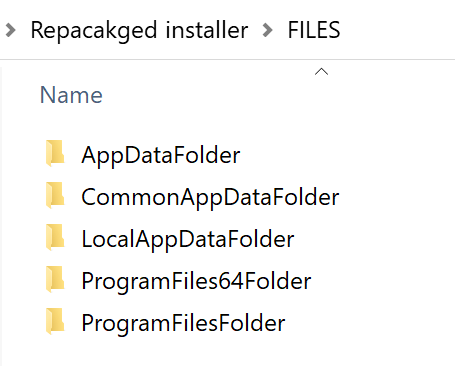Image resolution: width=455 pixels, height=366 pixels.
Task: Sort the list by Name column
Action: [x=71, y=95]
